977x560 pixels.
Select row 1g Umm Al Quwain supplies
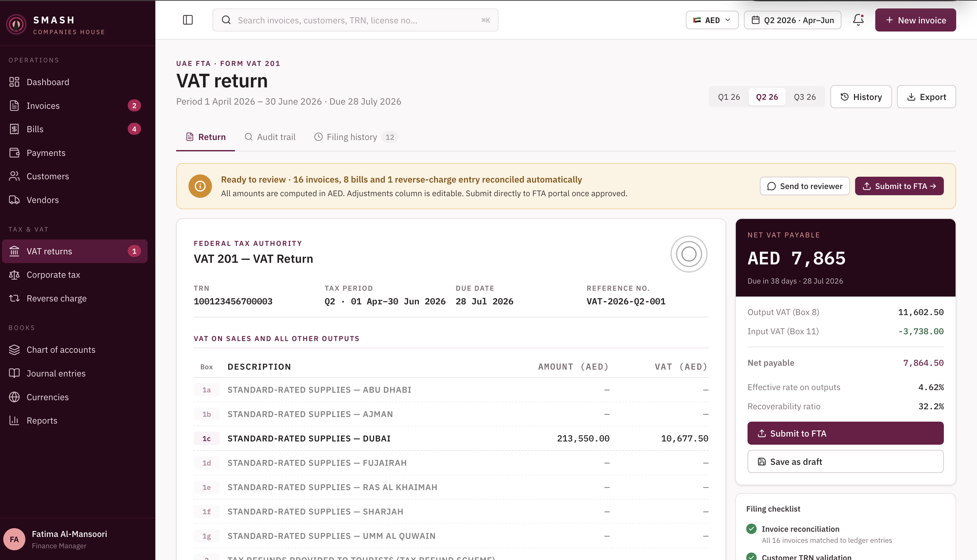pos(451,536)
